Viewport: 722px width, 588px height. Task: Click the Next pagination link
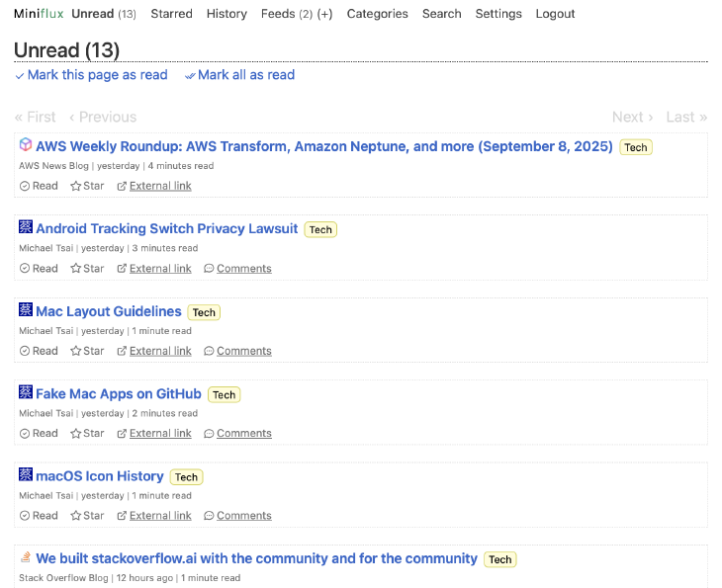click(x=633, y=117)
